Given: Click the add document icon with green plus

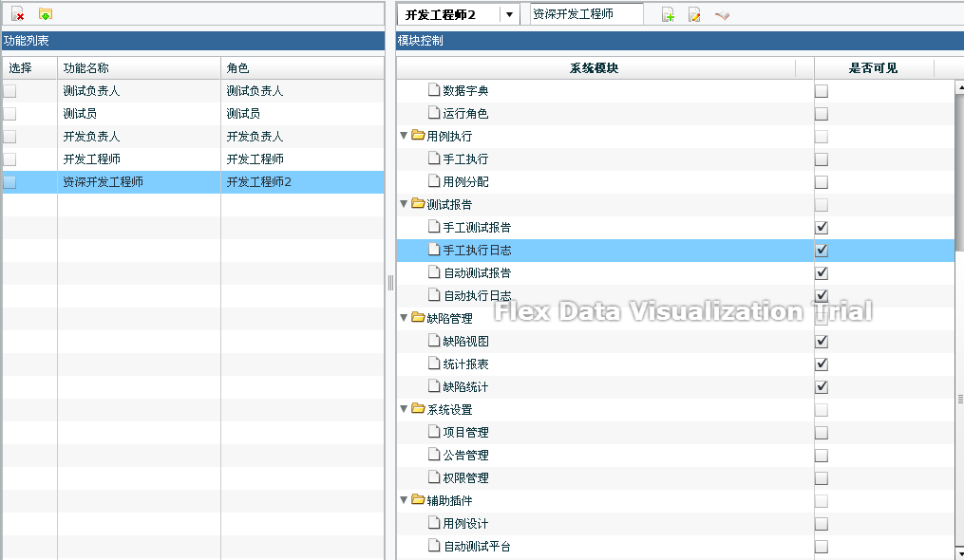Looking at the screenshot, I should pos(668,14).
